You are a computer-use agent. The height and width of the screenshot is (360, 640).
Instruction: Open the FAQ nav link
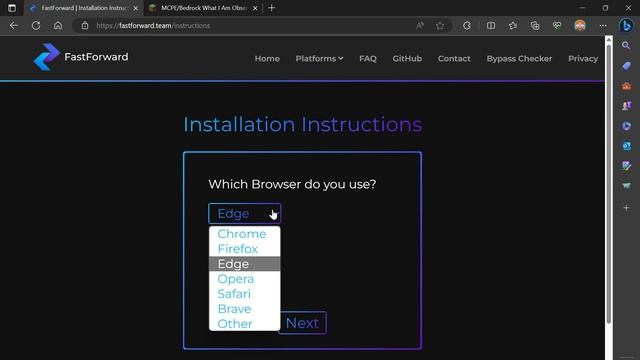point(368,59)
